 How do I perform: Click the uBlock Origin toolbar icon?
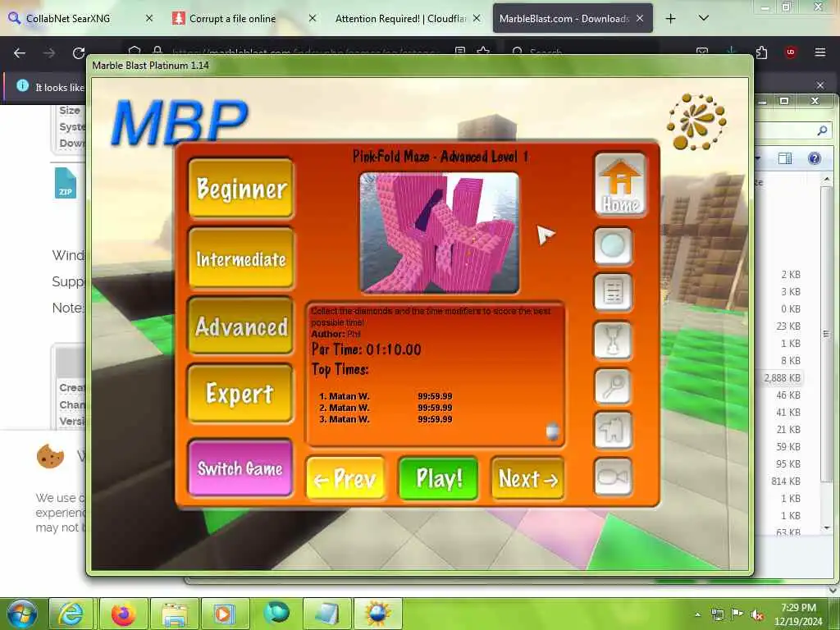click(x=790, y=52)
